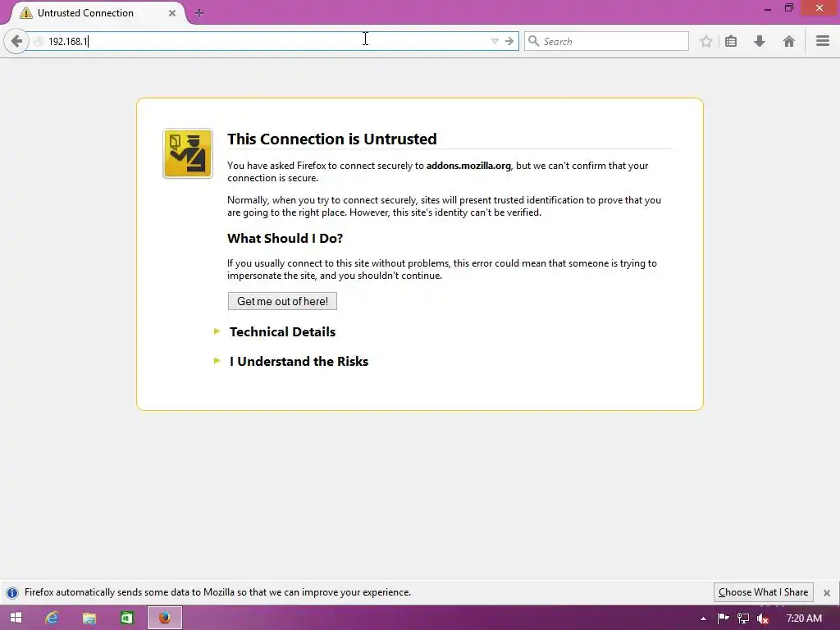Minimize the Firefox window
Viewport: 840px width, 630px height.
click(768, 9)
